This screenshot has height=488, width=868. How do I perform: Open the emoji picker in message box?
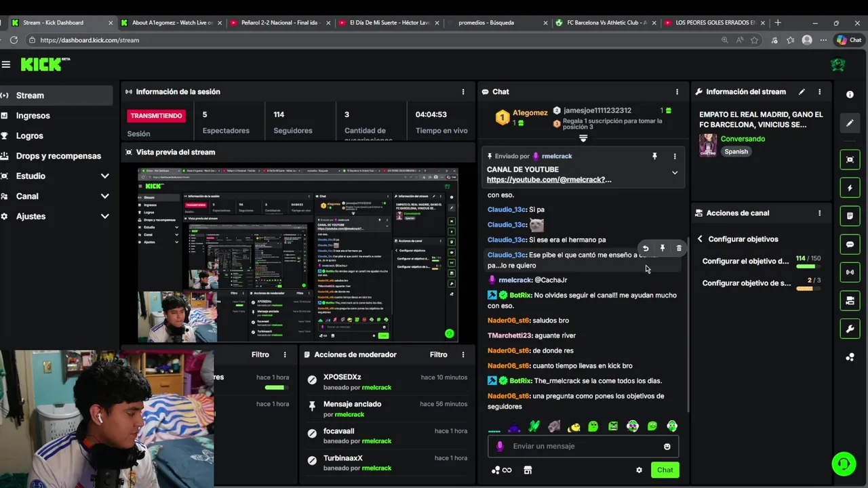click(x=667, y=447)
